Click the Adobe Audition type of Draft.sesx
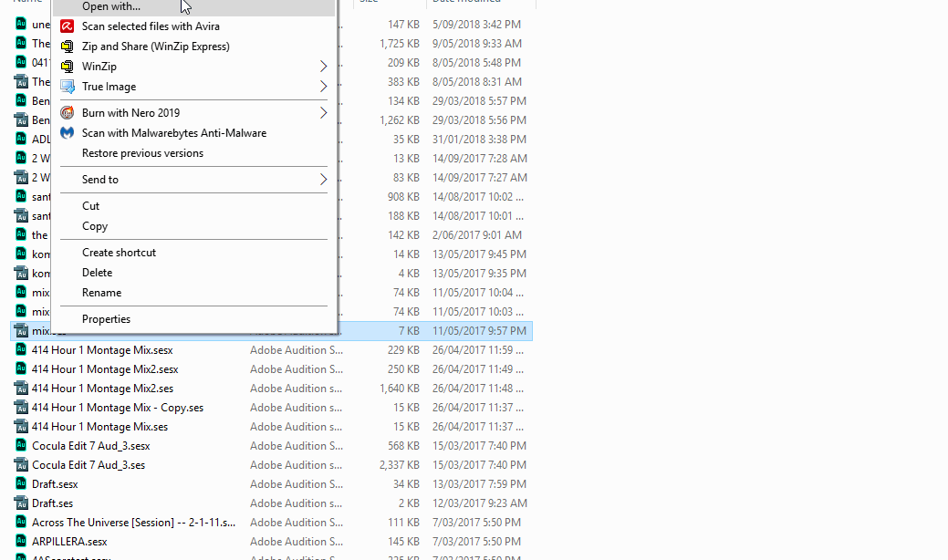Screen dimensions: 948x560 [297, 484]
